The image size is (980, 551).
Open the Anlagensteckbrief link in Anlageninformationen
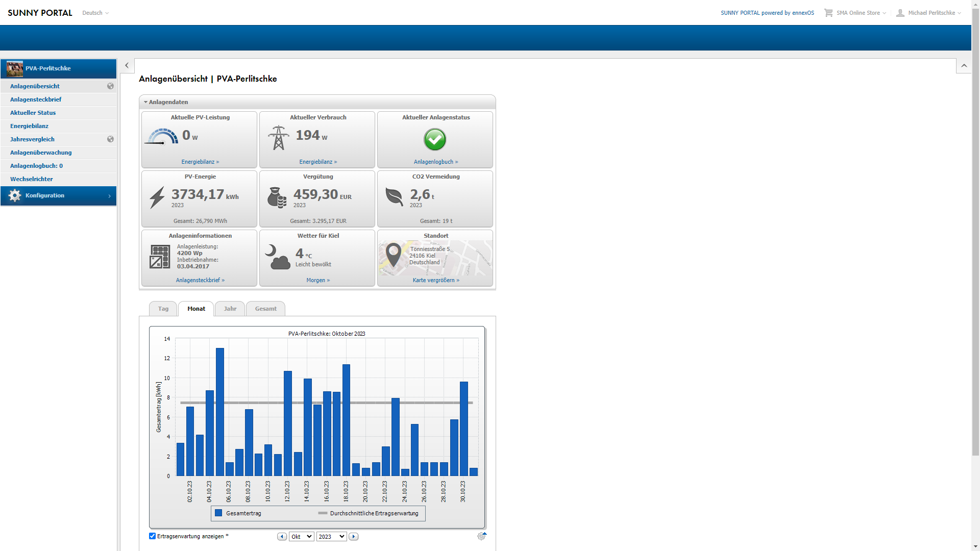point(200,280)
